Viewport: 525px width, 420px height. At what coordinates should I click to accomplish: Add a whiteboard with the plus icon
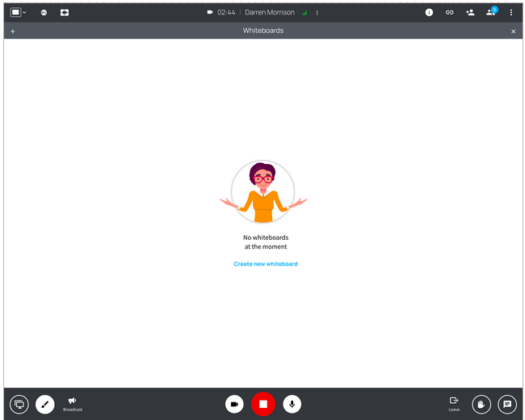[13, 31]
